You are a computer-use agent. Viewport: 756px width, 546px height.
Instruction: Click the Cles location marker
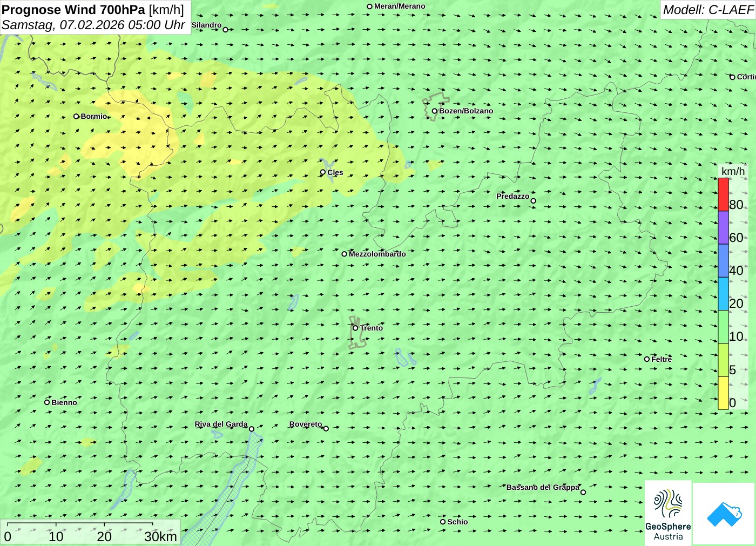coord(323,172)
